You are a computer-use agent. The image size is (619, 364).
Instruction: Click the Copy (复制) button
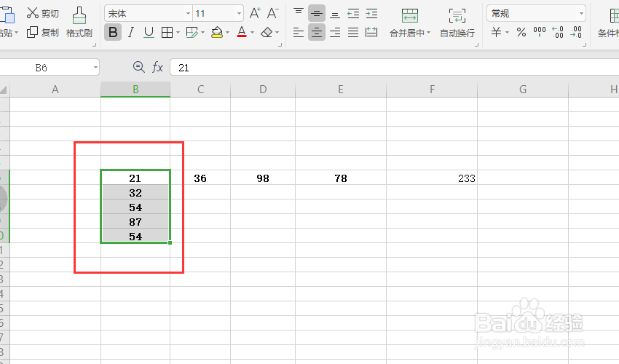43,32
